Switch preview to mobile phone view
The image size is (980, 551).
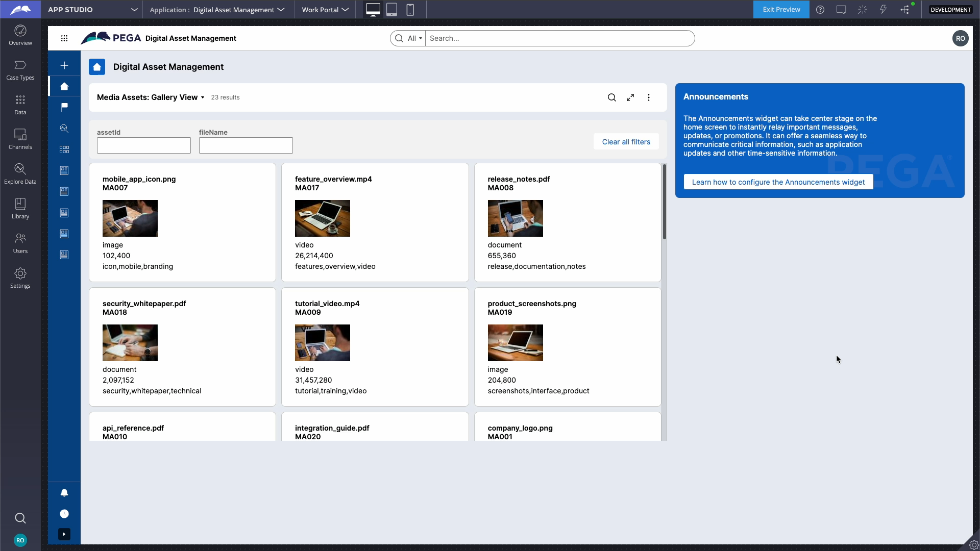410,10
